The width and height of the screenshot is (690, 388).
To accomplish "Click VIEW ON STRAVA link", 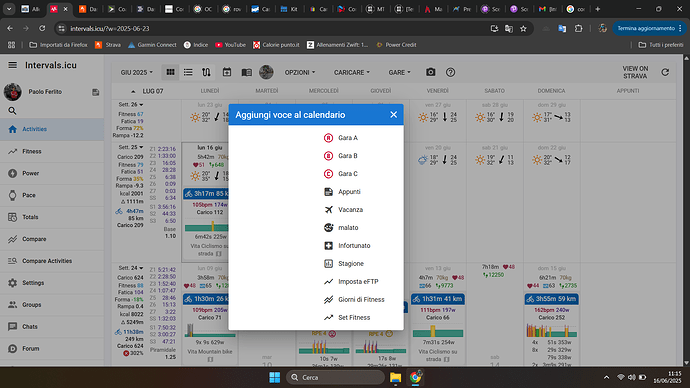I will (x=635, y=73).
